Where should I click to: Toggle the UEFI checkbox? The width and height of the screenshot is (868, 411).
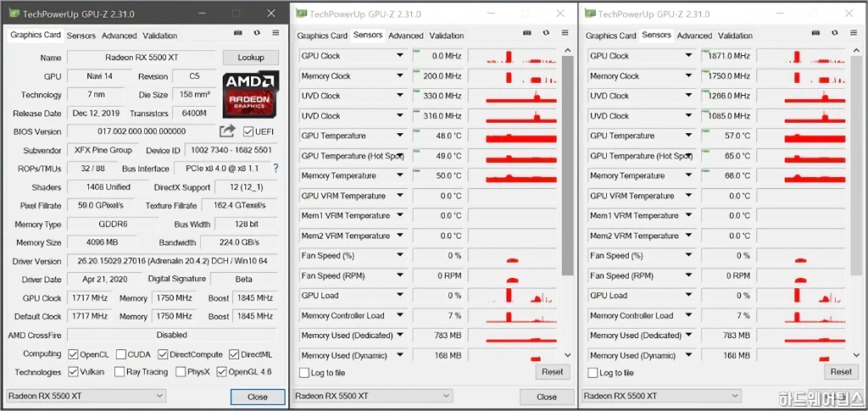(248, 131)
